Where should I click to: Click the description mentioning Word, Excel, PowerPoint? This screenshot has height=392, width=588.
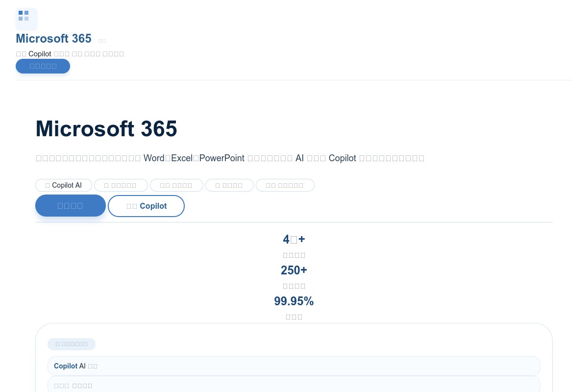230,158
